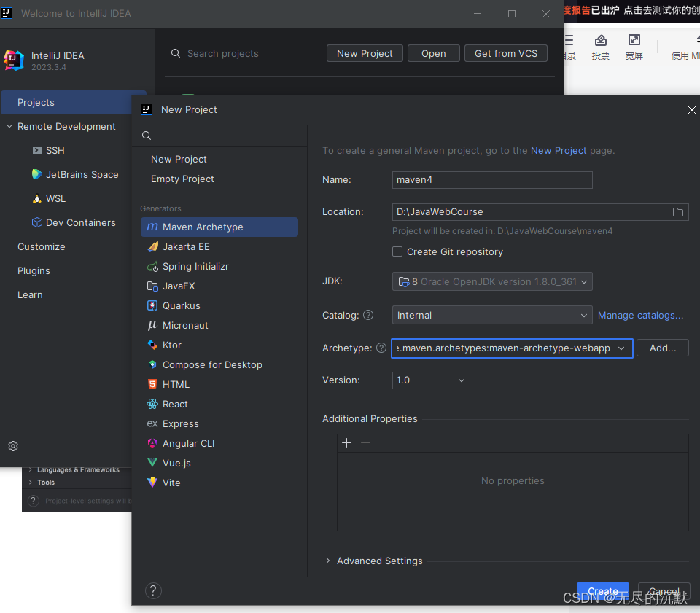This screenshot has width=700, height=613.
Task: Click the WSL penguin icon
Action: click(37, 198)
